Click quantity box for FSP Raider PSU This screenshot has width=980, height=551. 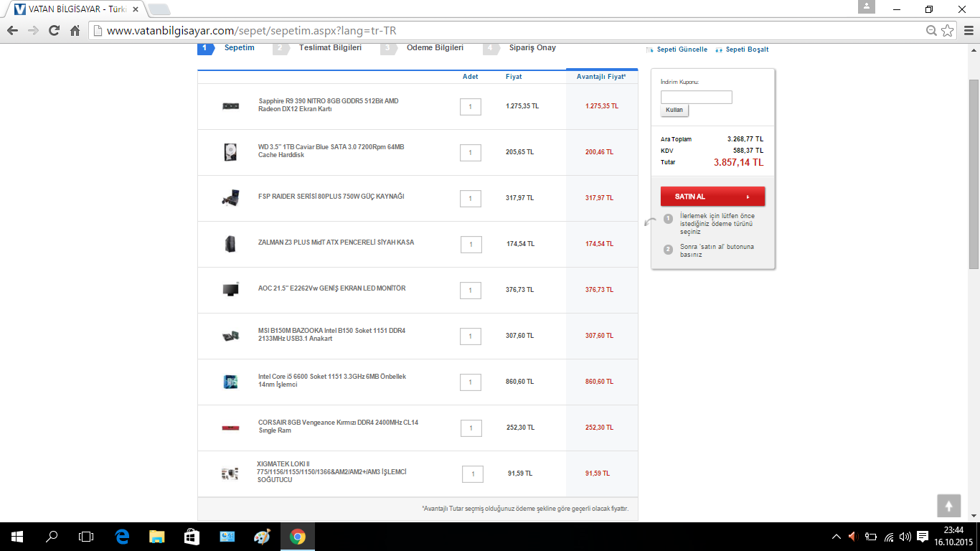click(x=471, y=198)
